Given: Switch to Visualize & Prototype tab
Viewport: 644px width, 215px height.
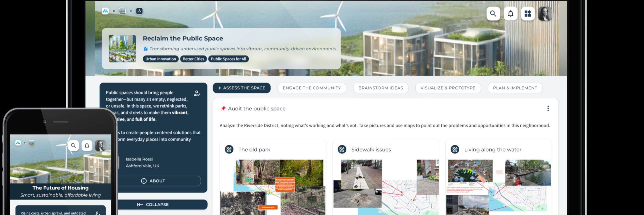Looking at the screenshot, I should pos(448,88).
